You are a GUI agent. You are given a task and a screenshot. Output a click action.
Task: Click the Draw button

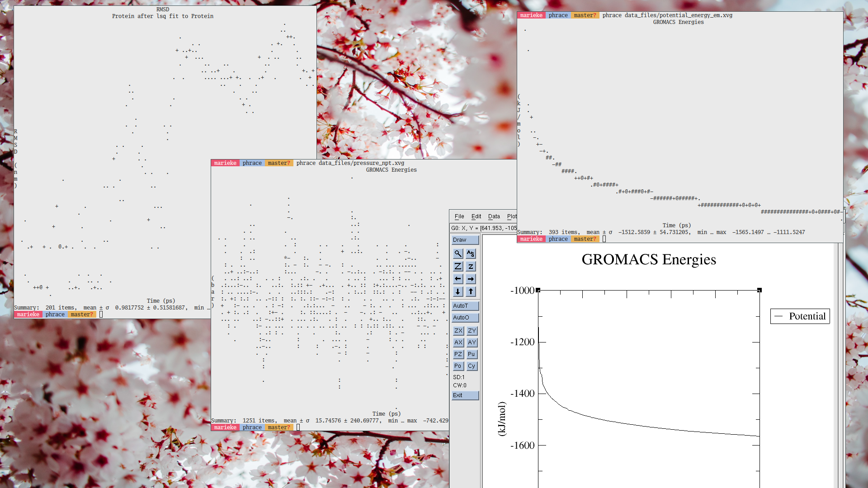[x=465, y=240]
